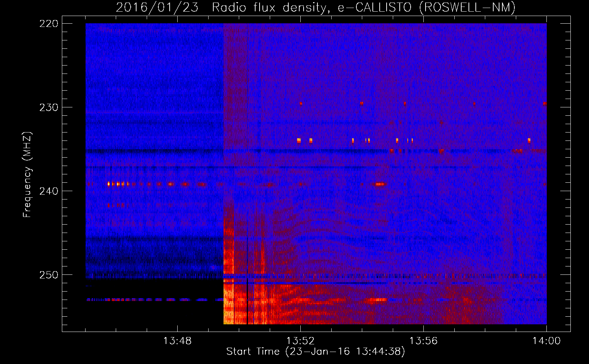This screenshot has height=364, width=589.
Task: Click the 230 frequency tick label
Action: click(48, 107)
